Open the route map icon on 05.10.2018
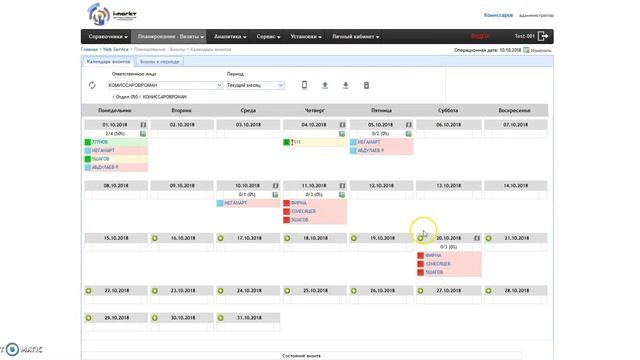This screenshot has width=640, height=360. tap(409, 124)
